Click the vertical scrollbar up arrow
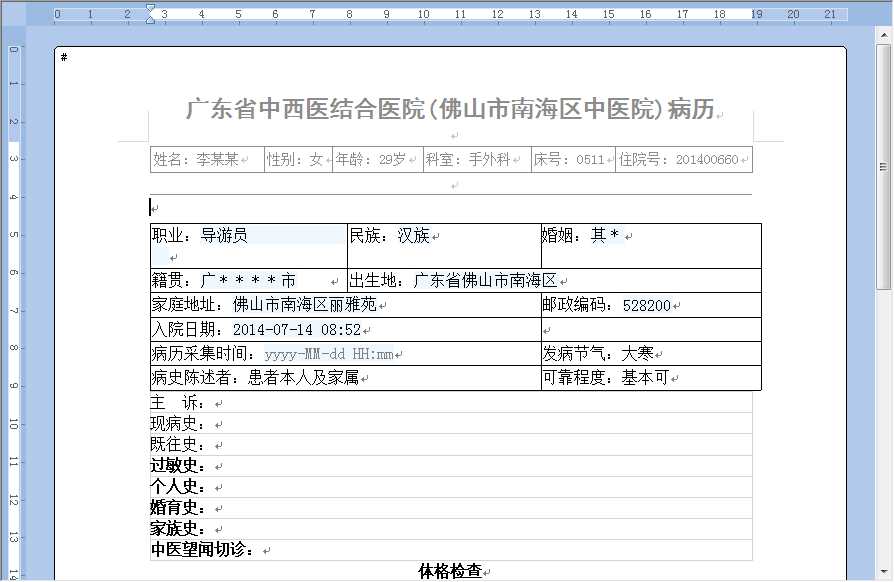The width and height of the screenshot is (894, 582). point(884,36)
